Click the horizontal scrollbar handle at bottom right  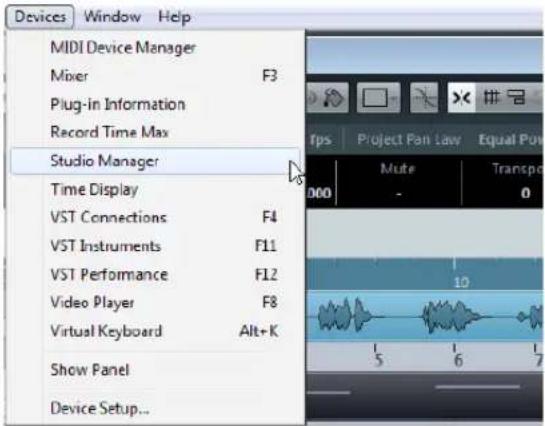pyautogui.click(x=478, y=386)
